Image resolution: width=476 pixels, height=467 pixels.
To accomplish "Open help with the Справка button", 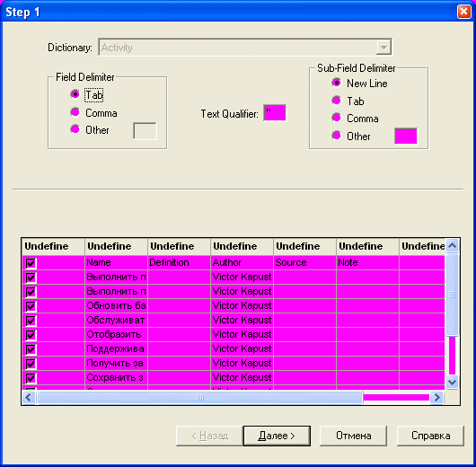I will tap(430, 436).
